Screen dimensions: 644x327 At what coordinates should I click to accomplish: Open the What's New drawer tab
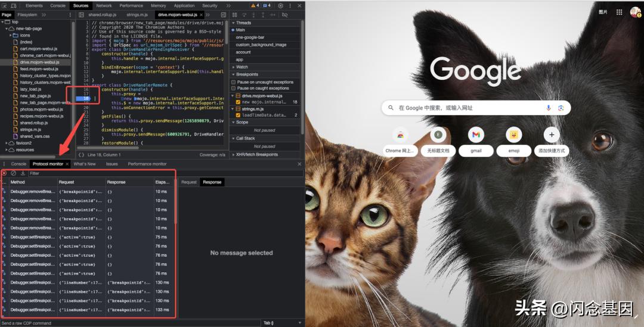(85, 164)
